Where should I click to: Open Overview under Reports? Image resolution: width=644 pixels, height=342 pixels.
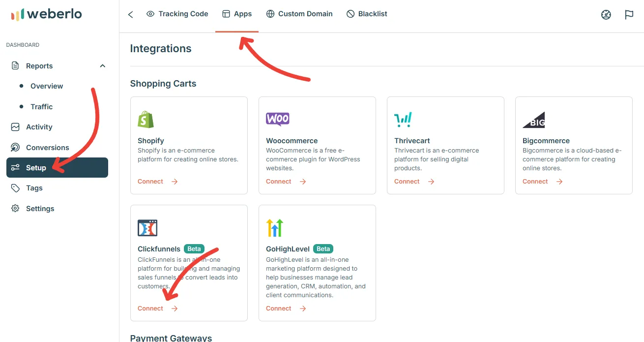pyautogui.click(x=47, y=86)
